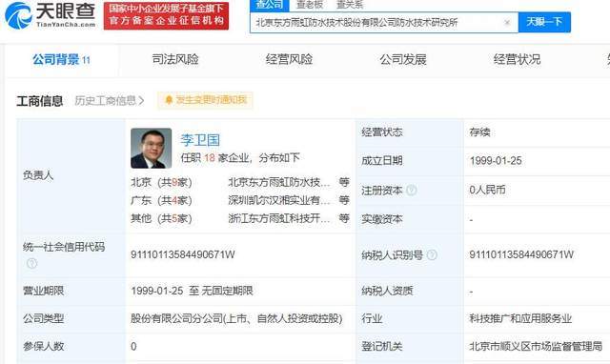Click the help icon under 统一社会信用代码
Viewport: 610px width, 364px height.
[x=31, y=264]
